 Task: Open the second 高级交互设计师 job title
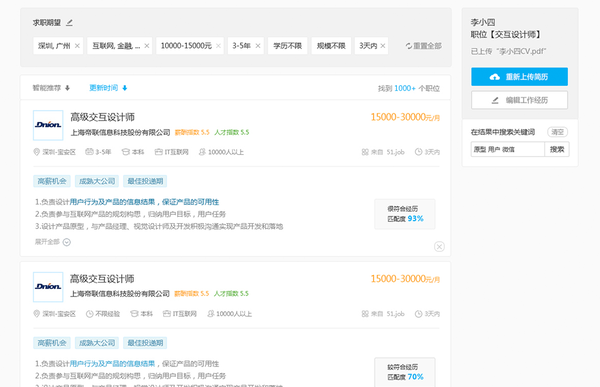pos(102,279)
